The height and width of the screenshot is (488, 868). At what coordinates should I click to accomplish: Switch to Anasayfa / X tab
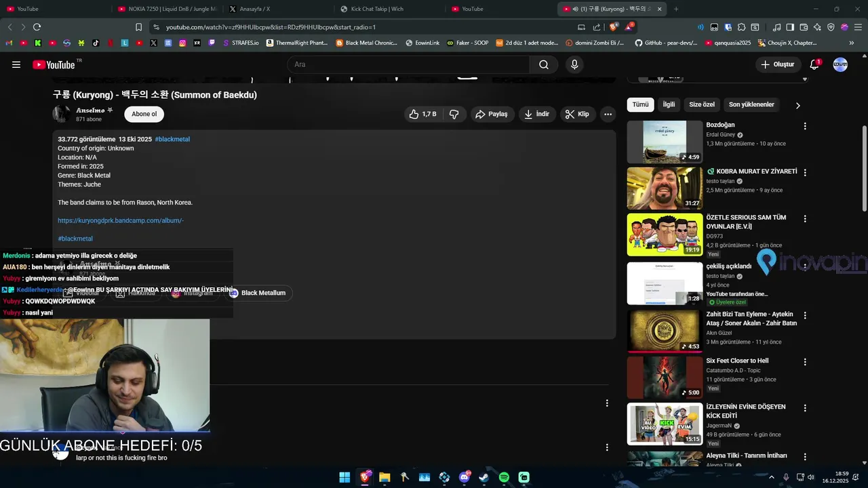coord(277,9)
